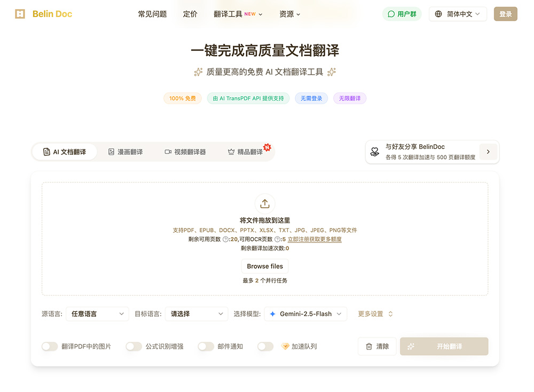534x392 pixels.
Task: Click the Belin Doc brand name
Action: 52,14
